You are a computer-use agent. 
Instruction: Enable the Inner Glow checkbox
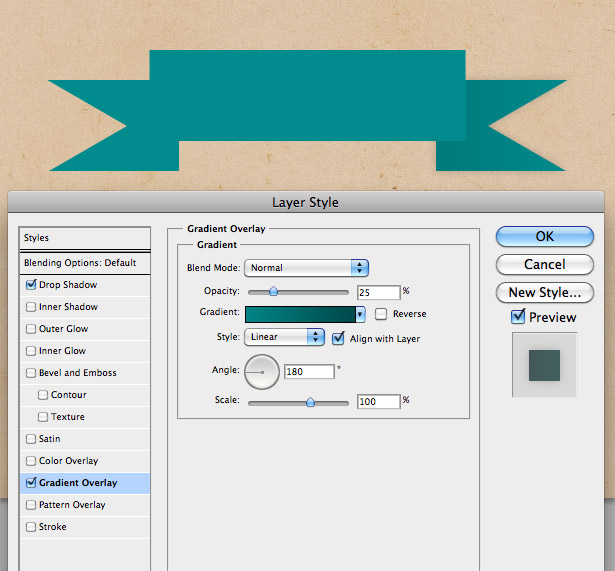pos(31,351)
